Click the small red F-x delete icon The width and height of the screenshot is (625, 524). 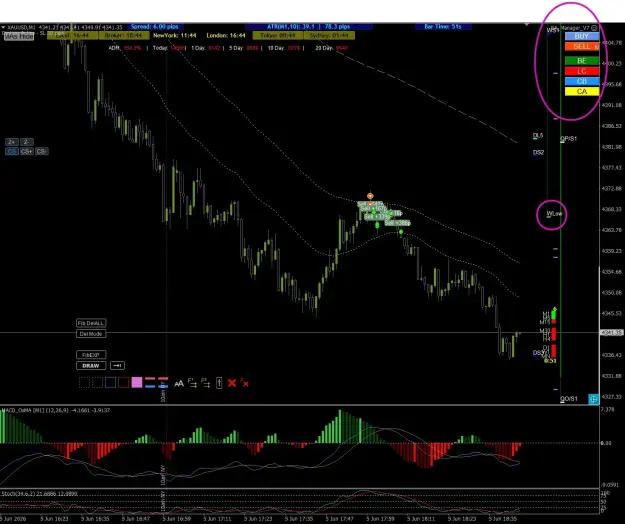244,383
